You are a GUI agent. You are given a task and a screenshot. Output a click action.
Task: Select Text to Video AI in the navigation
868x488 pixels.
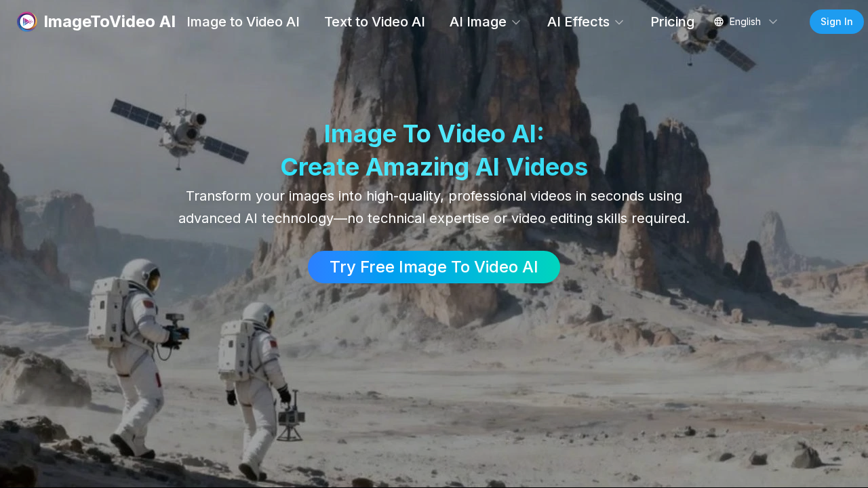click(x=374, y=22)
